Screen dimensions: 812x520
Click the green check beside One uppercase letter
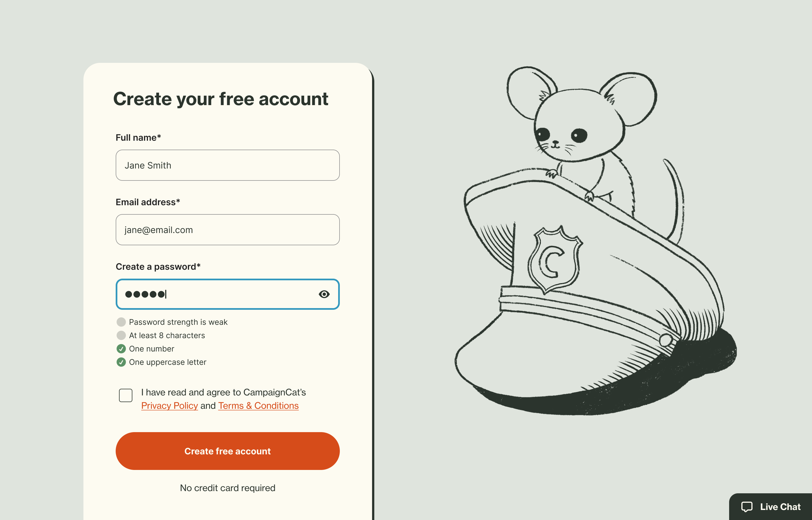(121, 362)
